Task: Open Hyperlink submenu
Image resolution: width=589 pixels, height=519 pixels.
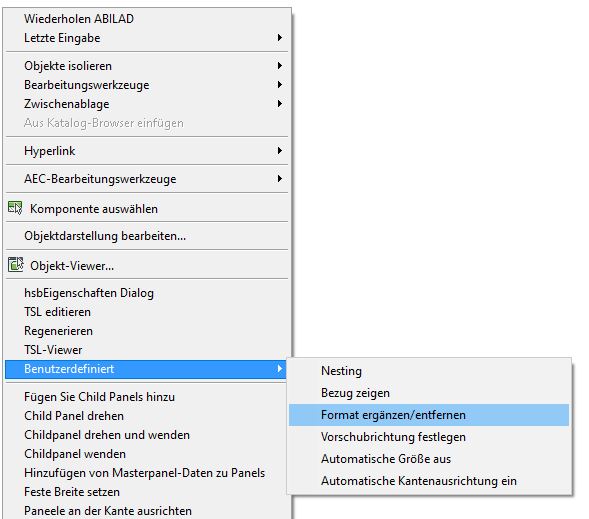Action: [146, 151]
